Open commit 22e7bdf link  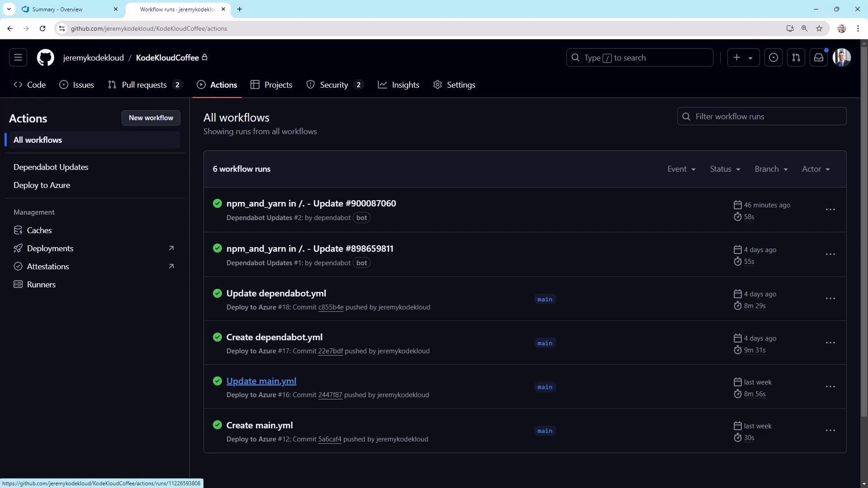(330, 351)
